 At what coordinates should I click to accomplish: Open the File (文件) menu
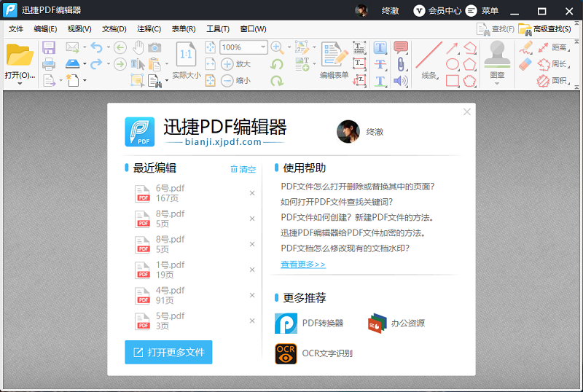coord(16,29)
